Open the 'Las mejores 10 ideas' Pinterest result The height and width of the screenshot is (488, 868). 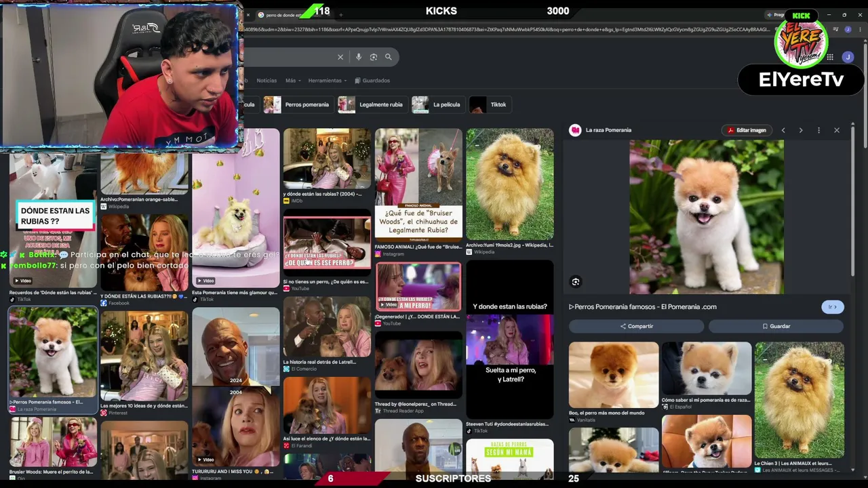(x=144, y=363)
